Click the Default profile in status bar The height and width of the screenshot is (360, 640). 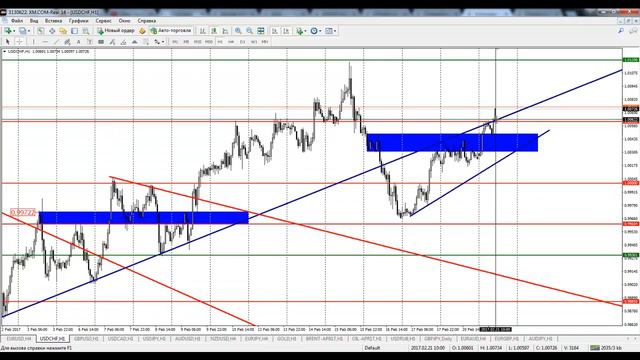(372, 348)
